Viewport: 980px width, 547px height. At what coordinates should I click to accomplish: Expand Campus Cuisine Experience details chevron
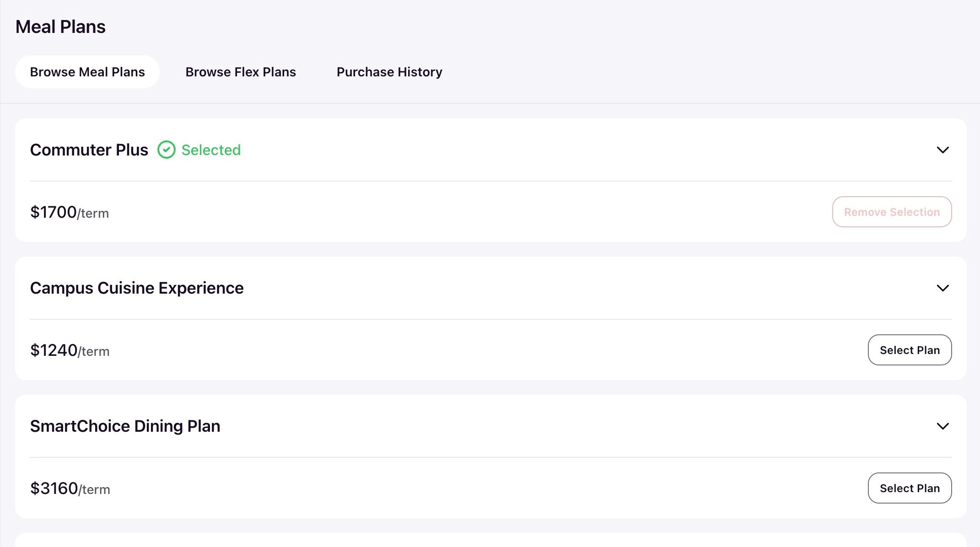942,288
